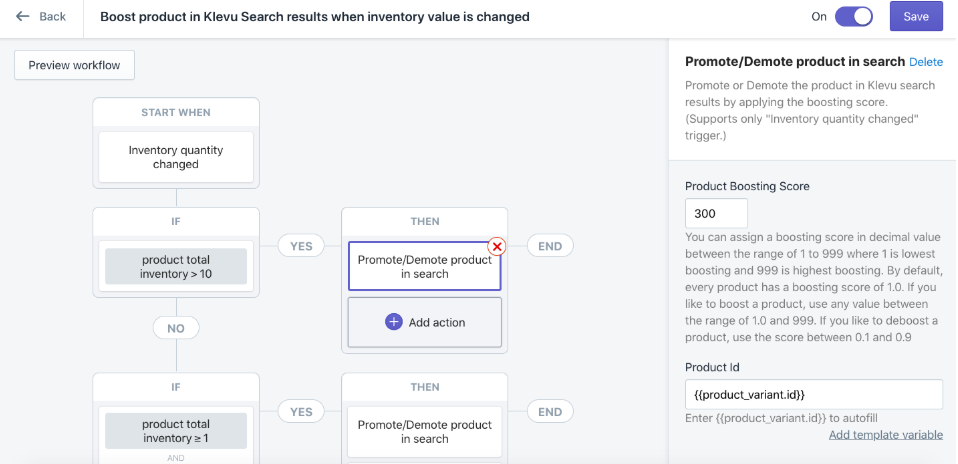This screenshot has width=958, height=464.
Task: Focus the Product Boosting Score field
Action: pyautogui.click(x=716, y=213)
